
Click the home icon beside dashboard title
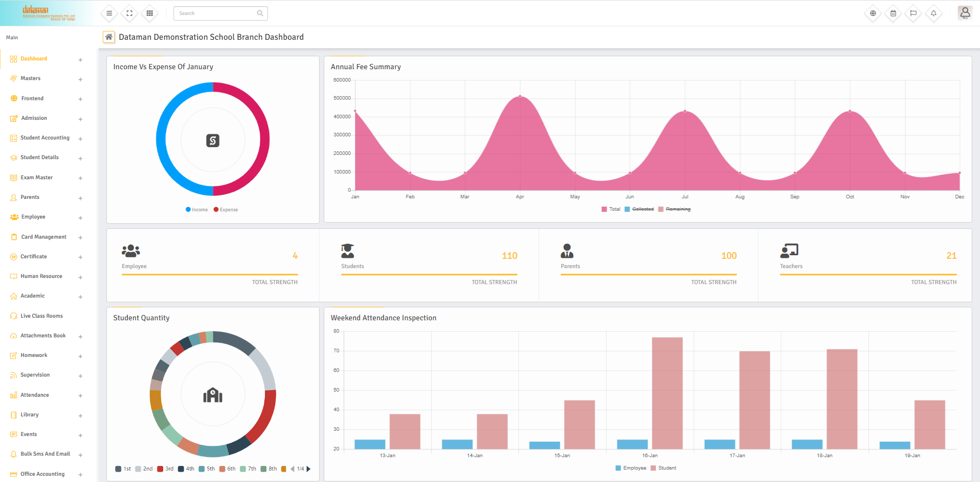click(108, 37)
